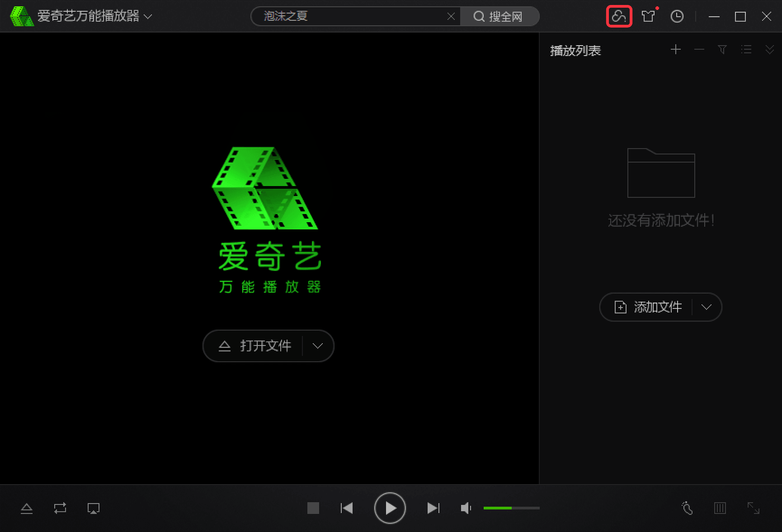Remove an item with playlist minus icon
The image size is (782, 532).
[x=699, y=49]
